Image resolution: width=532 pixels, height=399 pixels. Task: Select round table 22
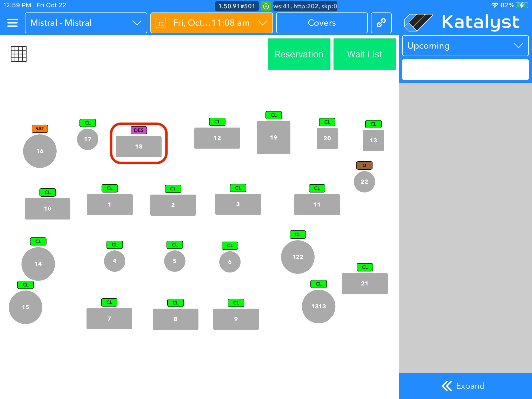click(364, 182)
